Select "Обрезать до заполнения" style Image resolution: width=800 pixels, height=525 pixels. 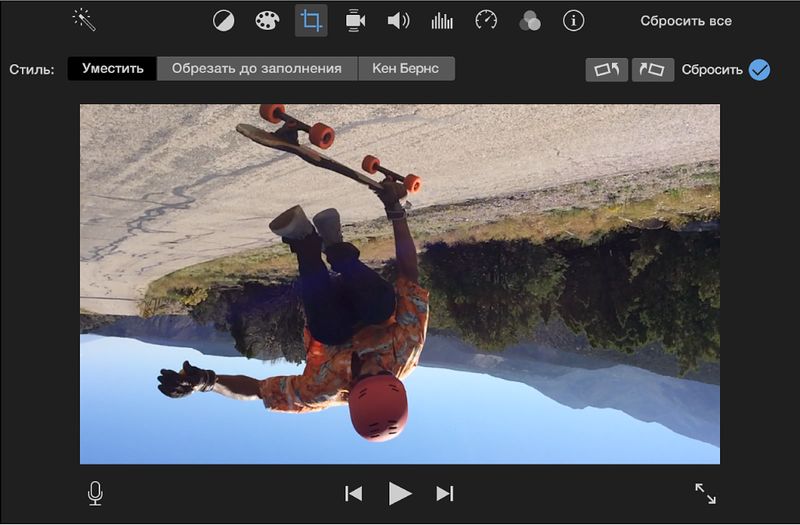point(257,69)
